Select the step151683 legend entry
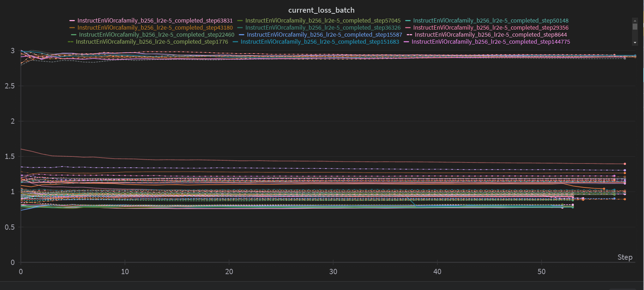Image resolution: width=644 pixels, height=290 pixels. 319,42
